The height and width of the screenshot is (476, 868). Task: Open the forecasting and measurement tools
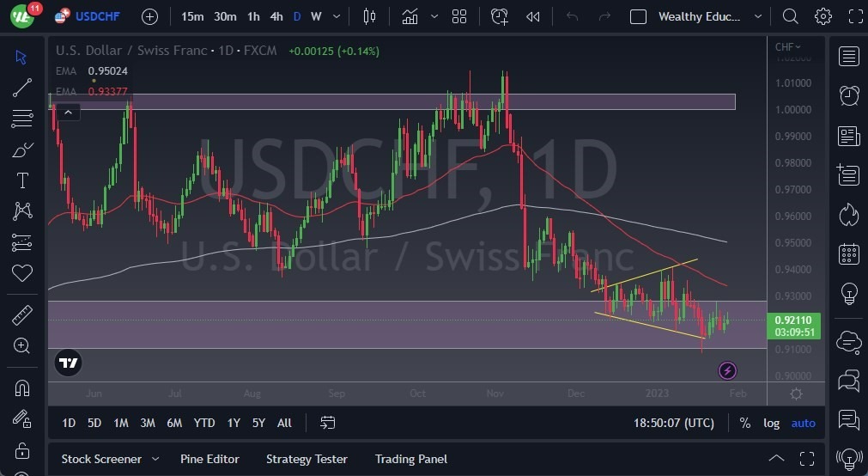[21, 242]
